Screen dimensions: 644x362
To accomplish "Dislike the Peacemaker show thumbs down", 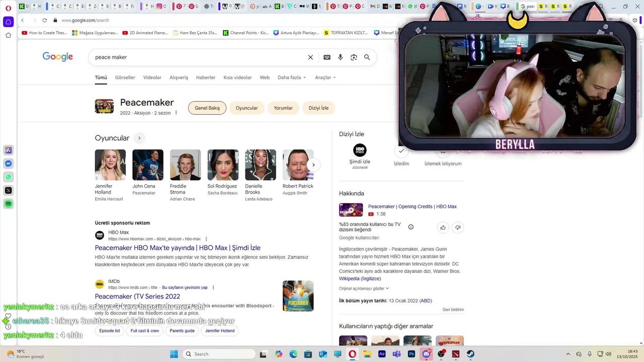I will coord(458,227).
